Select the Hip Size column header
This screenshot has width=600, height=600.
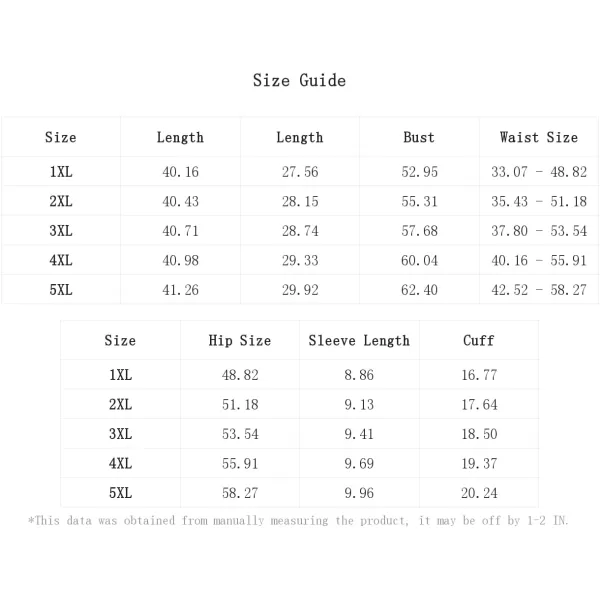point(240,341)
